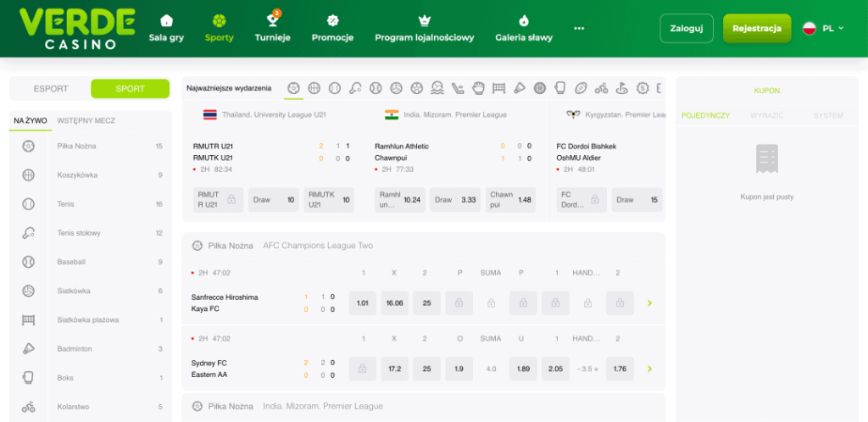Pick odds 1.01 for Sanfrecce Hiroshima
868x422 pixels.
(x=363, y=303)
